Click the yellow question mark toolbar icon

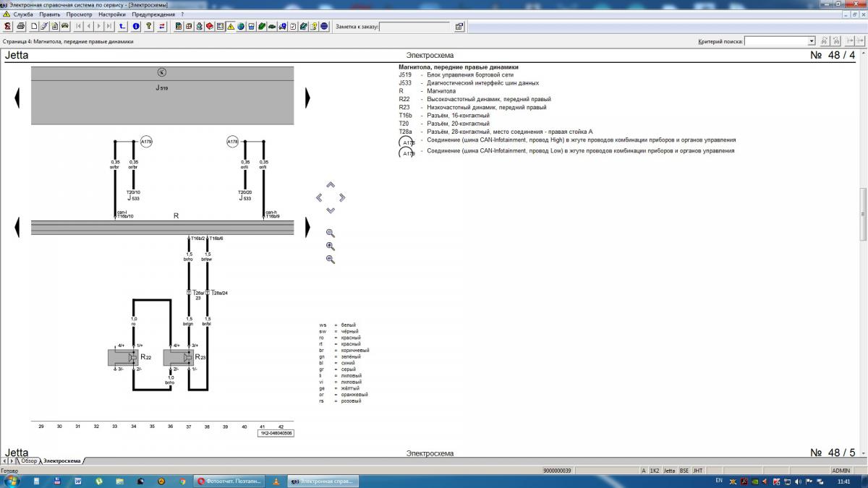pyautogui.click(x=313, y=27)
